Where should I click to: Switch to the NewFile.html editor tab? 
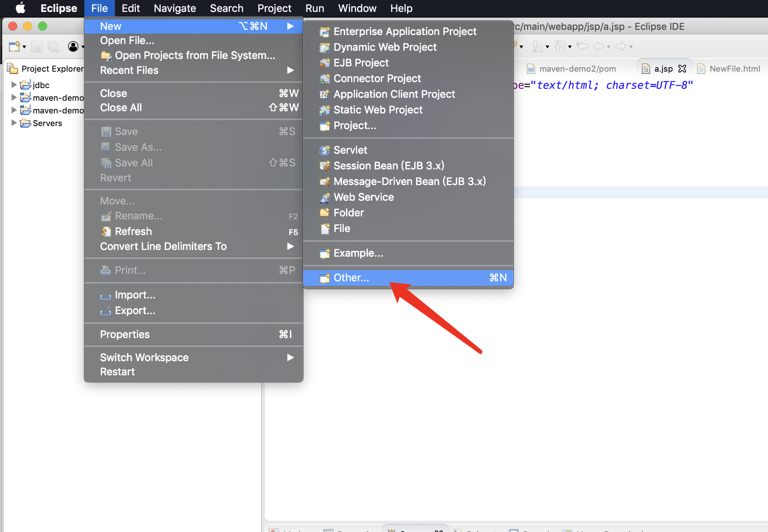pos(734,69)
